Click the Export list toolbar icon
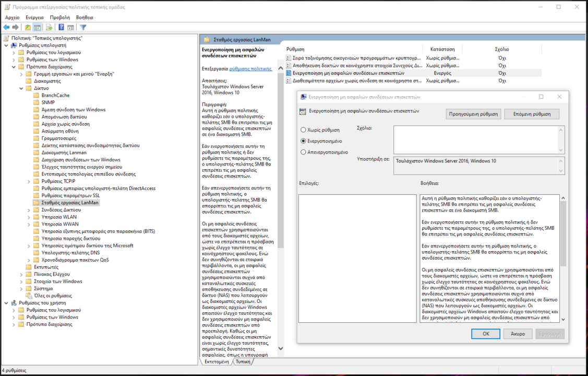 [49, 27]
